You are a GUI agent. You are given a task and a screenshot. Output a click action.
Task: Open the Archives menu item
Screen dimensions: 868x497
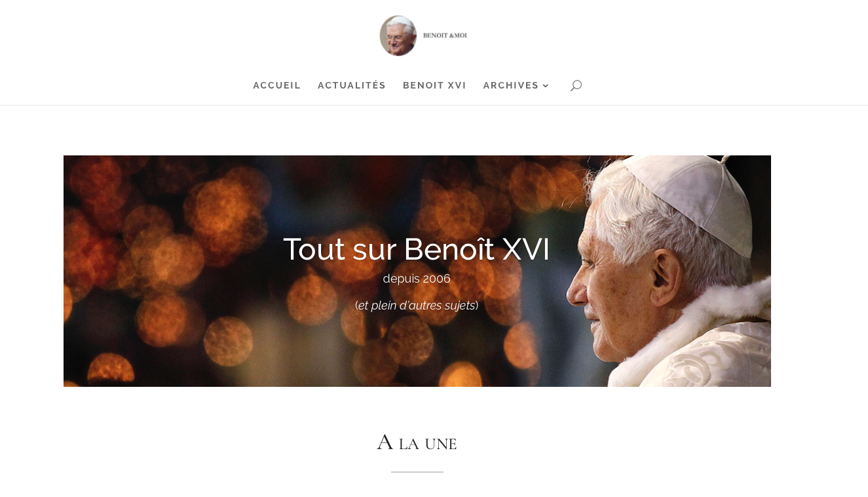(x=511, y=85)
